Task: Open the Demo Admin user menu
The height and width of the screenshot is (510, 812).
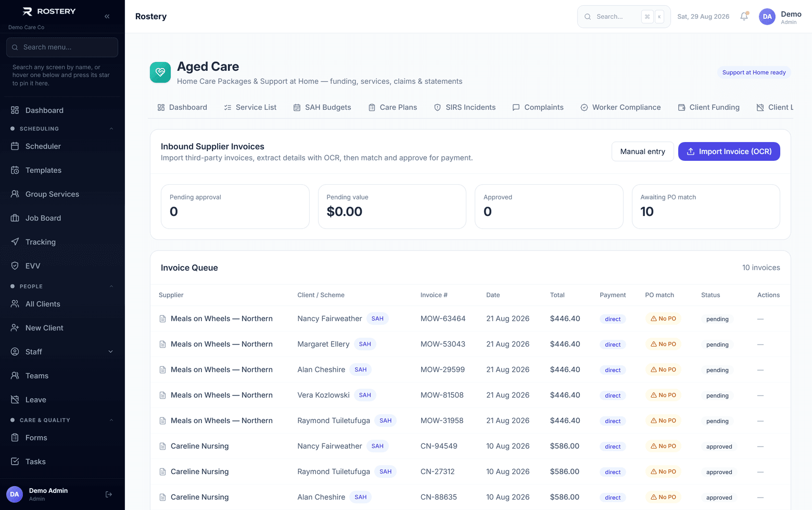Action: coord(780,17)
